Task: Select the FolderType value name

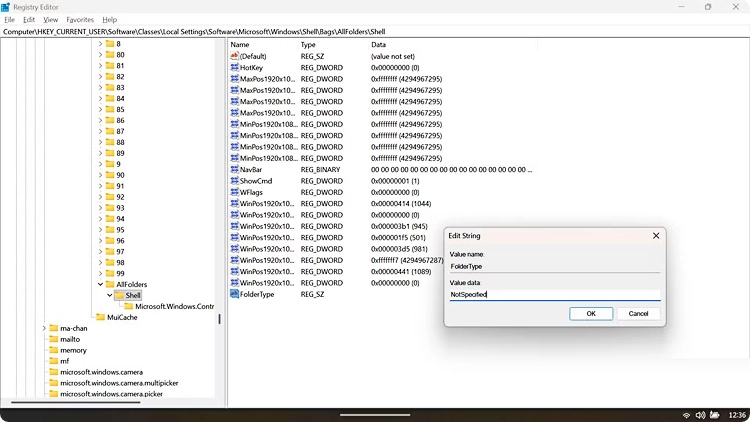Action: pos(257,294)
